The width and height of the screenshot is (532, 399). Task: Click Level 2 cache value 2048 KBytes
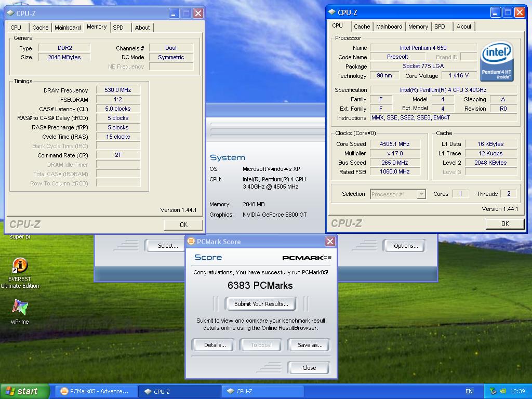coord(490,163)
